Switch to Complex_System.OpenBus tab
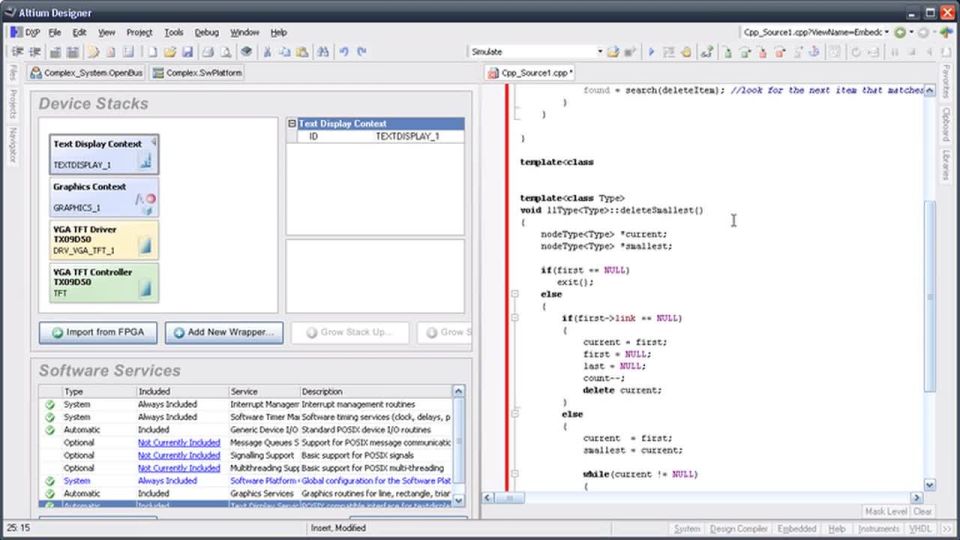Image resolution: width=960 pixels, height=540 pixels. click(x=87, y=73)
